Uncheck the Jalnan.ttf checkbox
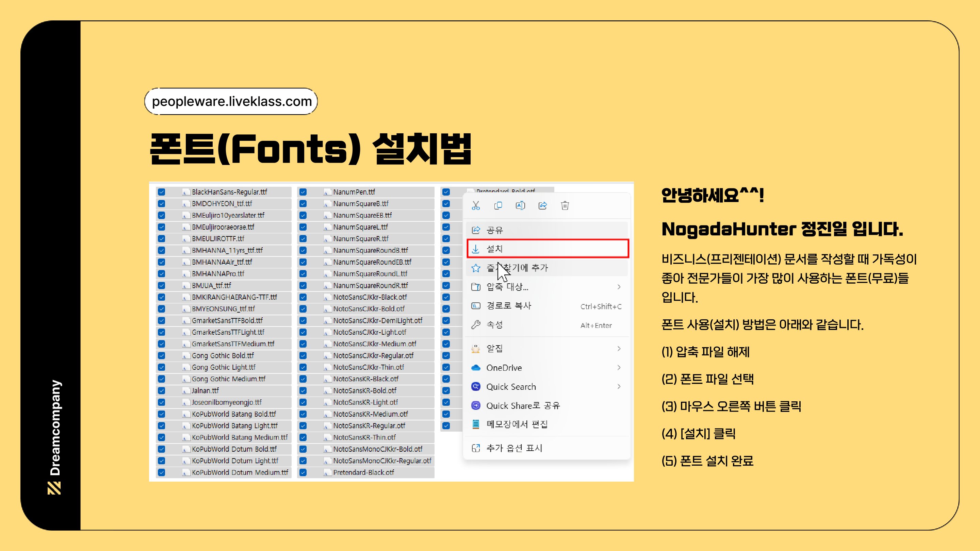The height and width of the screenshot is (551, 980). [161, 390]
